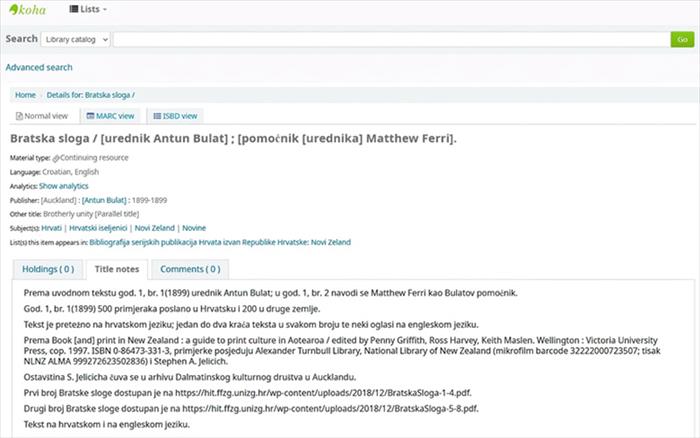Viewport: 700px width, 438px height.
Task: Go to Home in the breadcrumb
Action: coord(25,95)
